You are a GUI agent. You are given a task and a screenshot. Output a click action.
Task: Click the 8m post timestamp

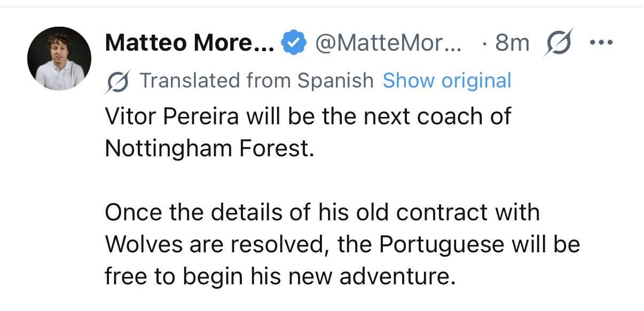click(512, 43)
